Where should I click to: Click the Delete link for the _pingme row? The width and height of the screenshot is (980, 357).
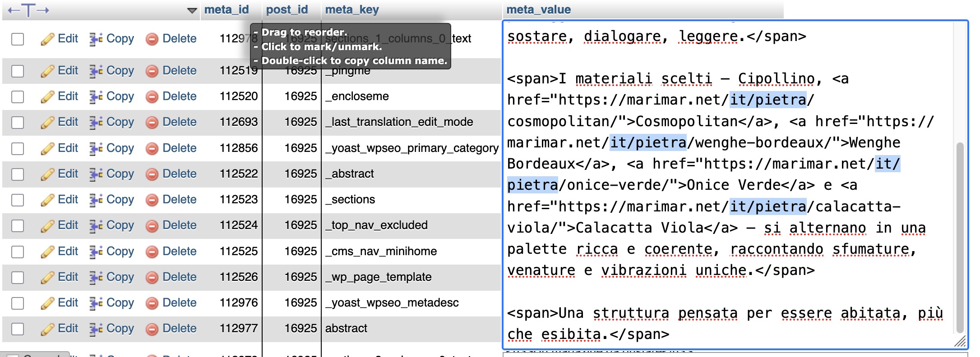pyautogui.click(x=179, y=70)
